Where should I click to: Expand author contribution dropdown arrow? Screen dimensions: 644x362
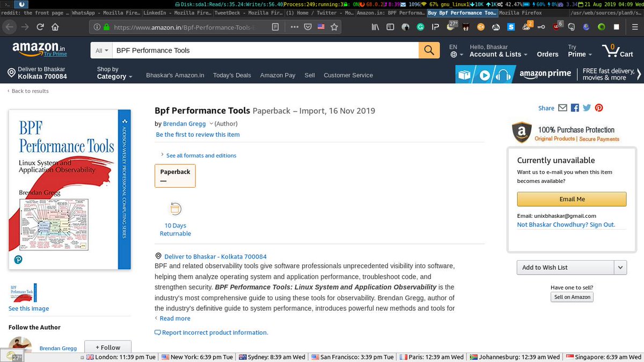(211, 123)
